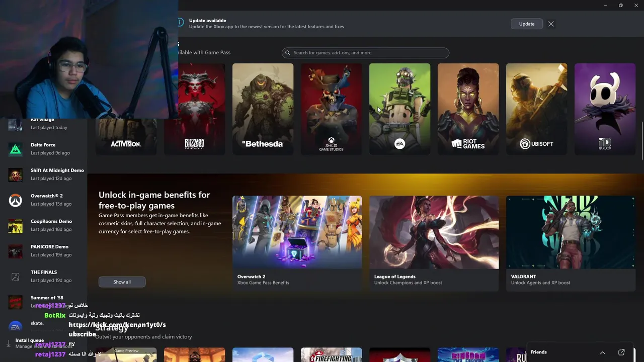Focus the search for games field
Screen dimensions: 644x362
(x=365, y=53)
